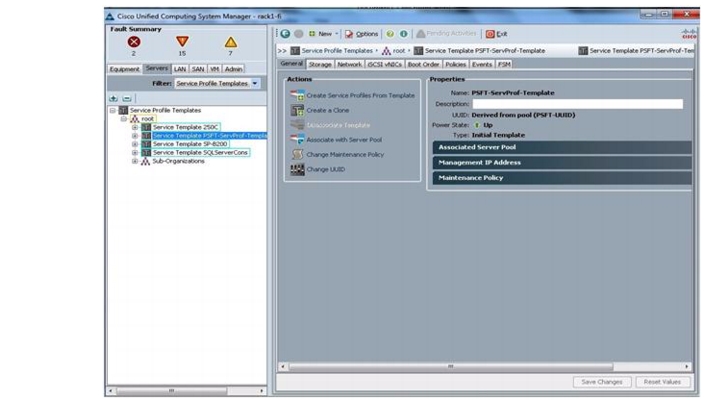This screenshot has height=404, width=704.
Task: Click Associate with Server Pool link
Action: click(344, 140)
